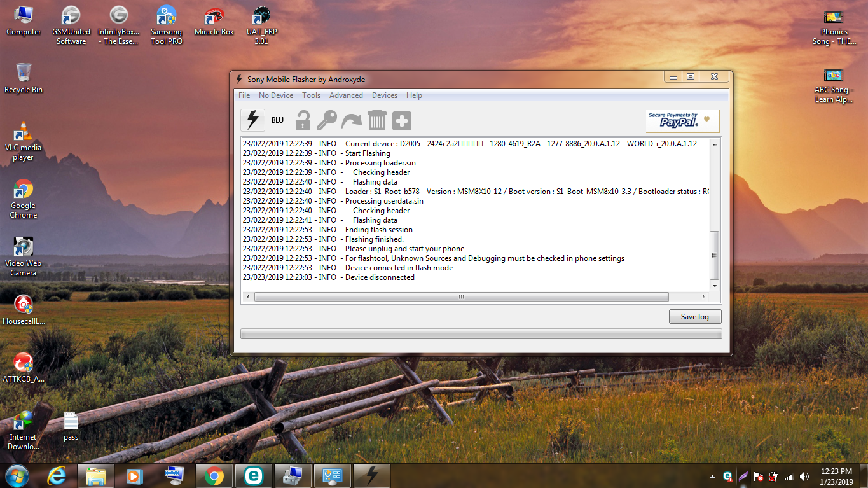The width and height of the screenshot is (868, 488).
Task: Switch to Sony Mobile Flasher taskbar button
Action: point(372,476)
